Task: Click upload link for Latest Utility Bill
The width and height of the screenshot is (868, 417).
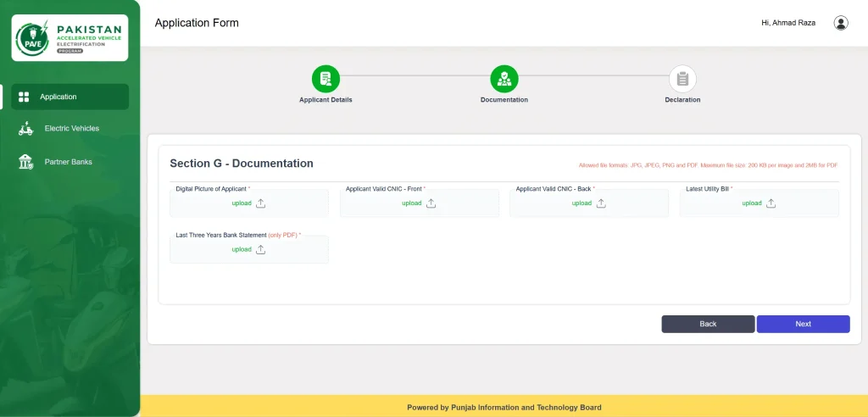Action: [x=752, y=203]
